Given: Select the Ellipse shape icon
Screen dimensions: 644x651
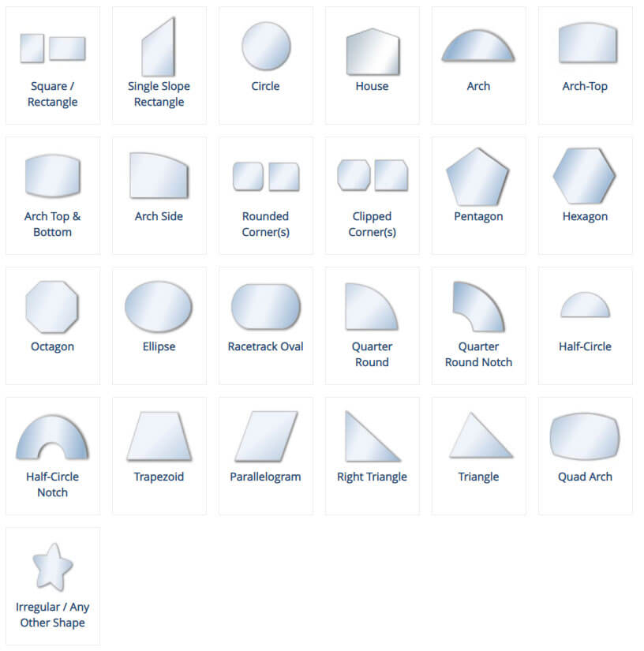Looking at the screenshot, I should [158, 307].
